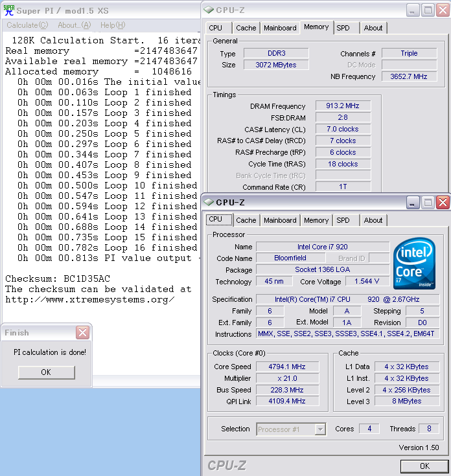Click the FSB:DRAM 2:8 value
451x476 pixels.
point(343,117)
